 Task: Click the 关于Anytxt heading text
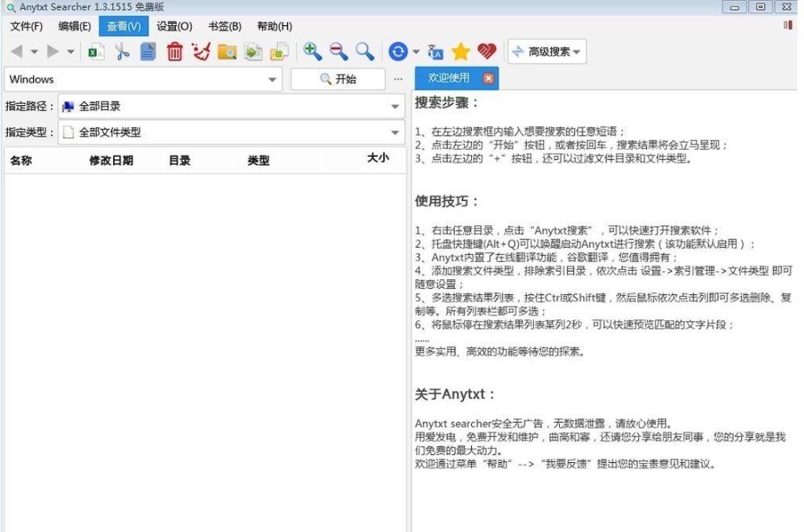[455, 394]
